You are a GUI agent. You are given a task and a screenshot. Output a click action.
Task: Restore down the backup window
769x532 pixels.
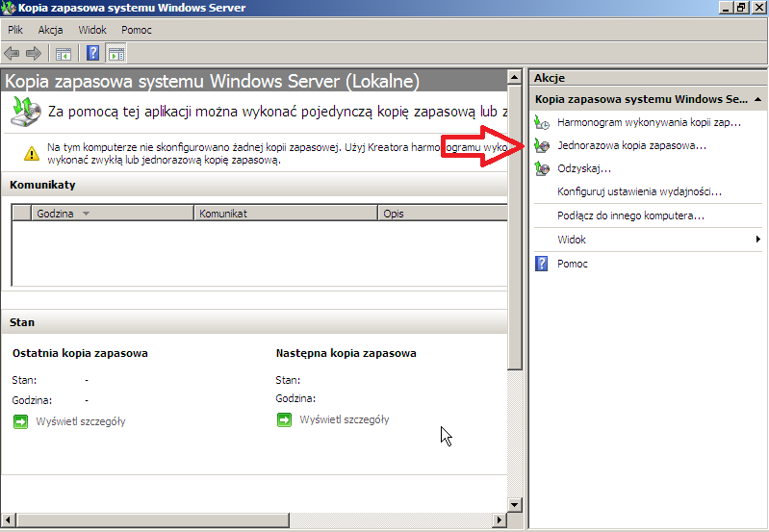point(741,8)
